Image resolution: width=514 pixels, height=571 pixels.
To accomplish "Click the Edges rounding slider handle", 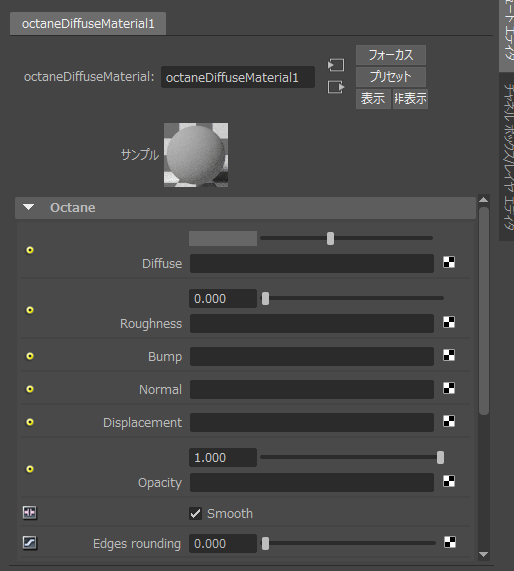I will [266, 544].
